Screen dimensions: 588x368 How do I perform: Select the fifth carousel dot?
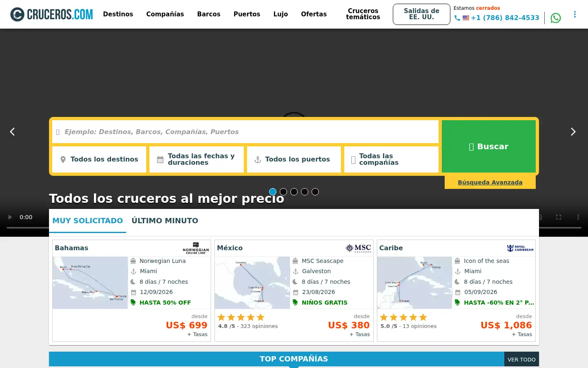coord(315,192)
